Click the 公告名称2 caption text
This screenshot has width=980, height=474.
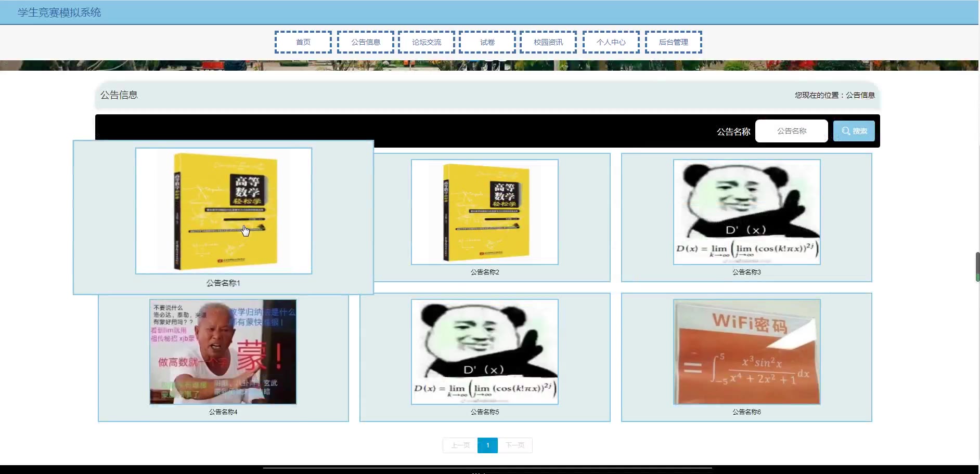click(485, 272)
